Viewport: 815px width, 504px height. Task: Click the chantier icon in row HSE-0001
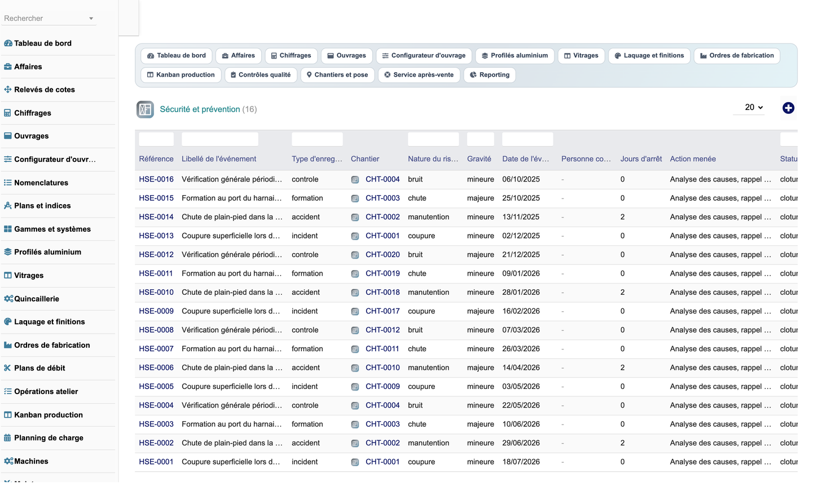point(355,462)
